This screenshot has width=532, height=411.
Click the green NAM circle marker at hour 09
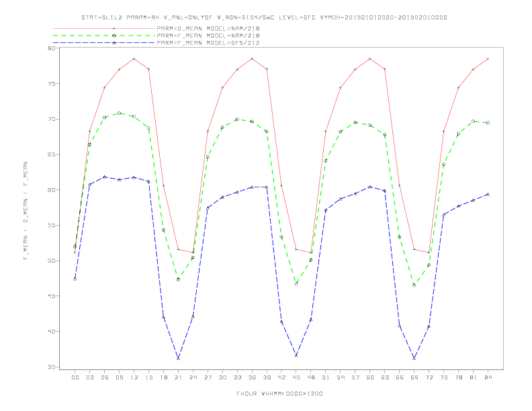[x=120, y=113]
